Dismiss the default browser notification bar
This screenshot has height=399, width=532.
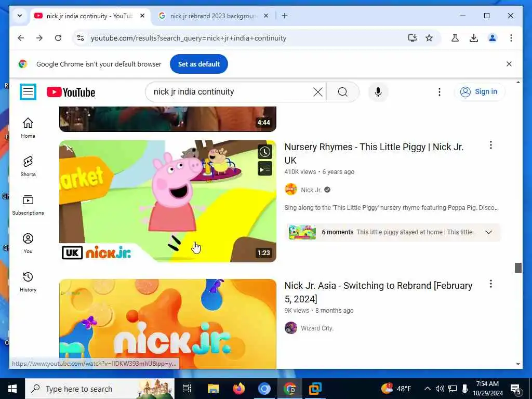pos(509,64)
